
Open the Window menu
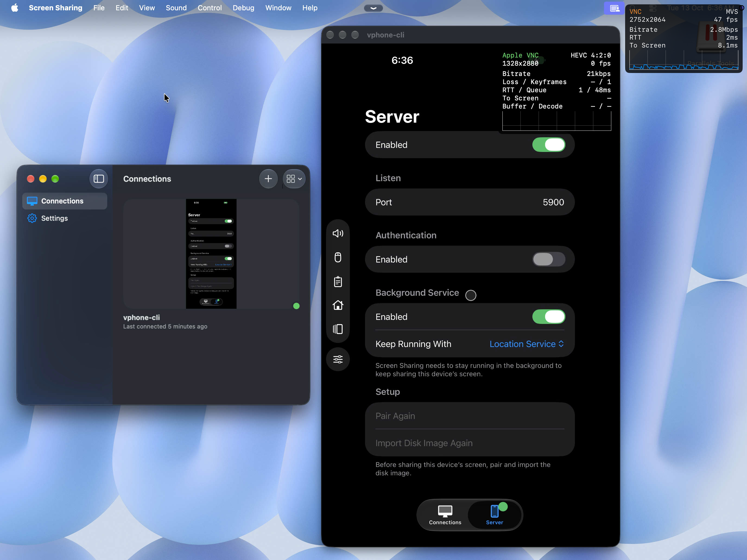click(278, 8)
